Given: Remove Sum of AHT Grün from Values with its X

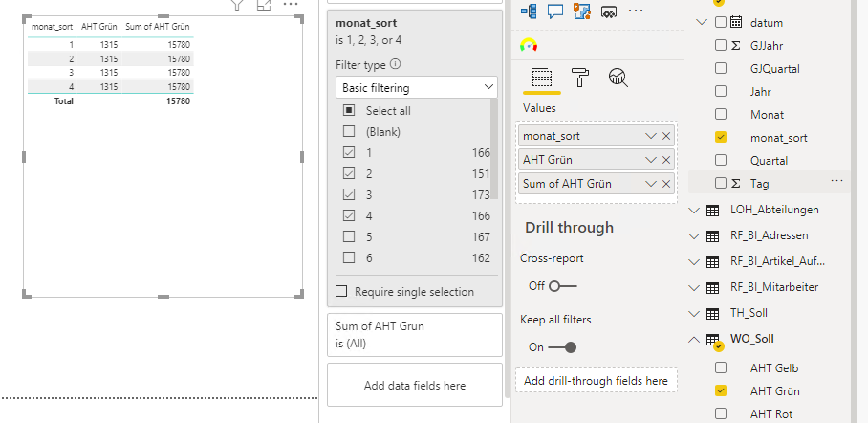Looking at the screenshot, I should tap(666, 184).
